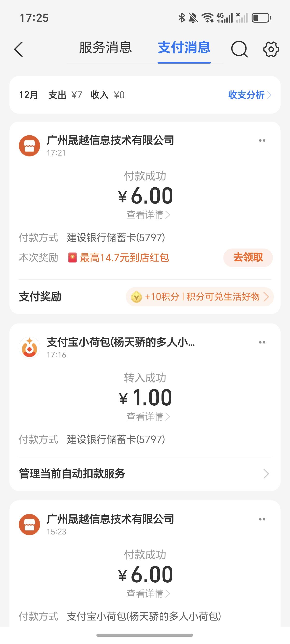Tap the bottom home gesture bar
This screenshot has height=644, width=290.
[x=145, y=635]
